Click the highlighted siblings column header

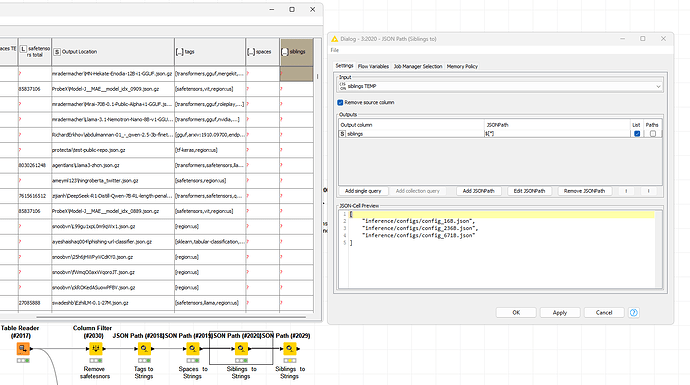click(x=297, y=52)
